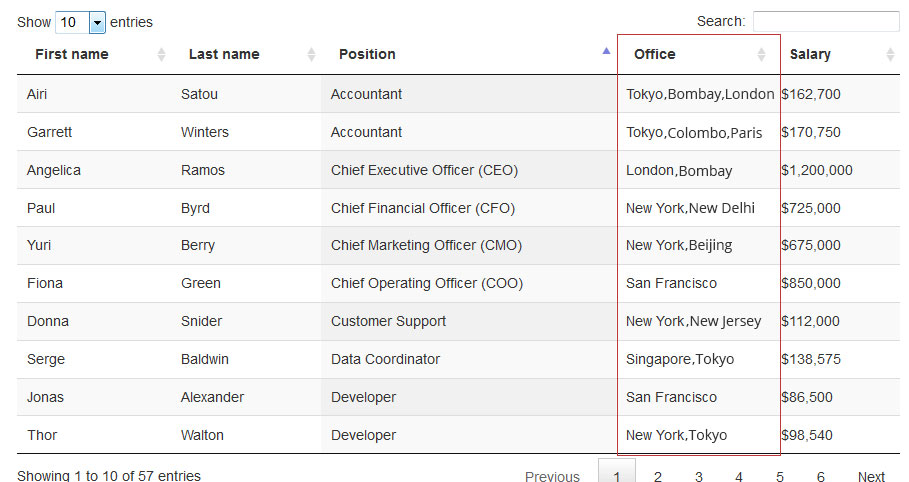Jump to page 4 of results

point(739,476)
